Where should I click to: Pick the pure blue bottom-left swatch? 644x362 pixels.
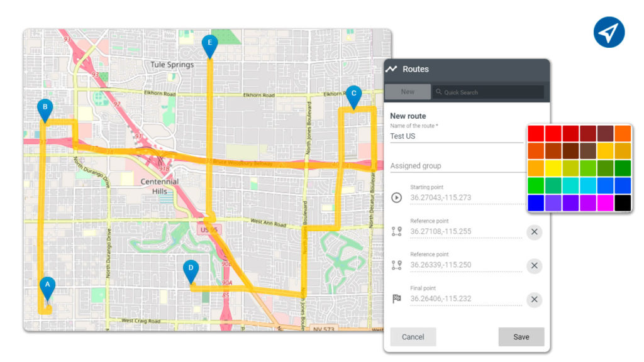coord(536,203)
